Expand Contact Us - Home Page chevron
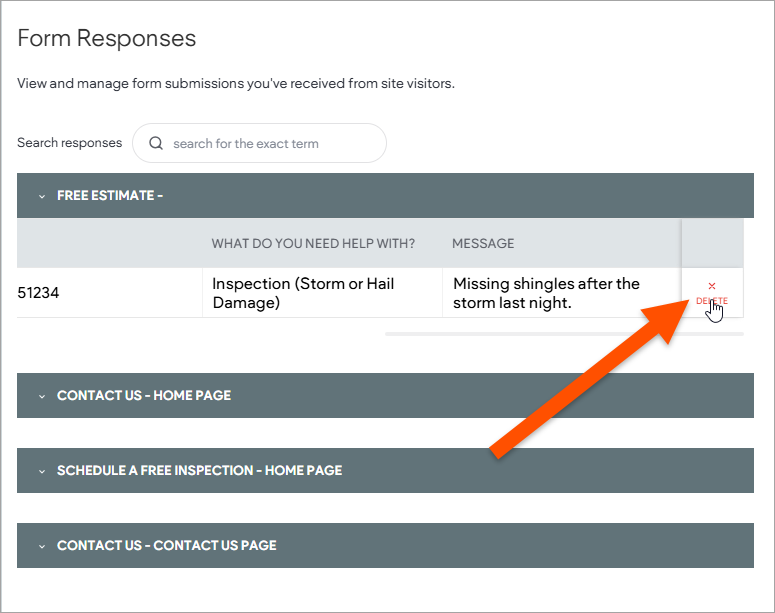775x613 pixels. pyautogui.click(x=42, y=396)
